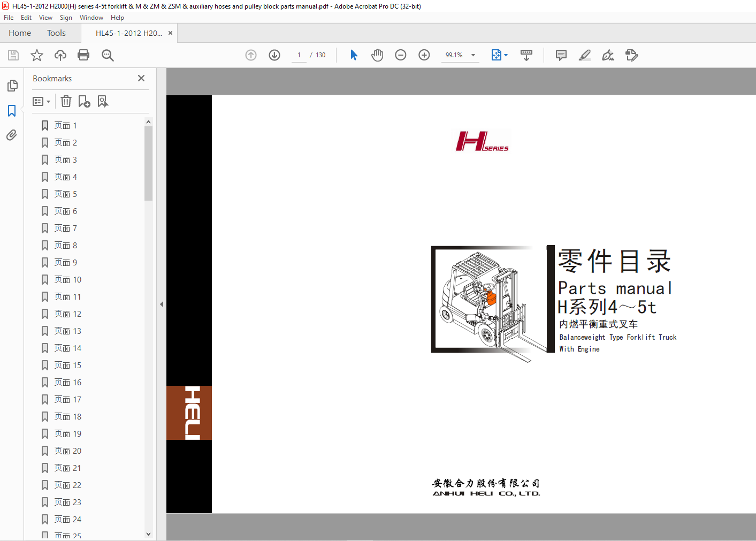Viewport: 756px width, 541px height.
Task: Click the upload to cloud icon
Action: click(x=60, y=55)
